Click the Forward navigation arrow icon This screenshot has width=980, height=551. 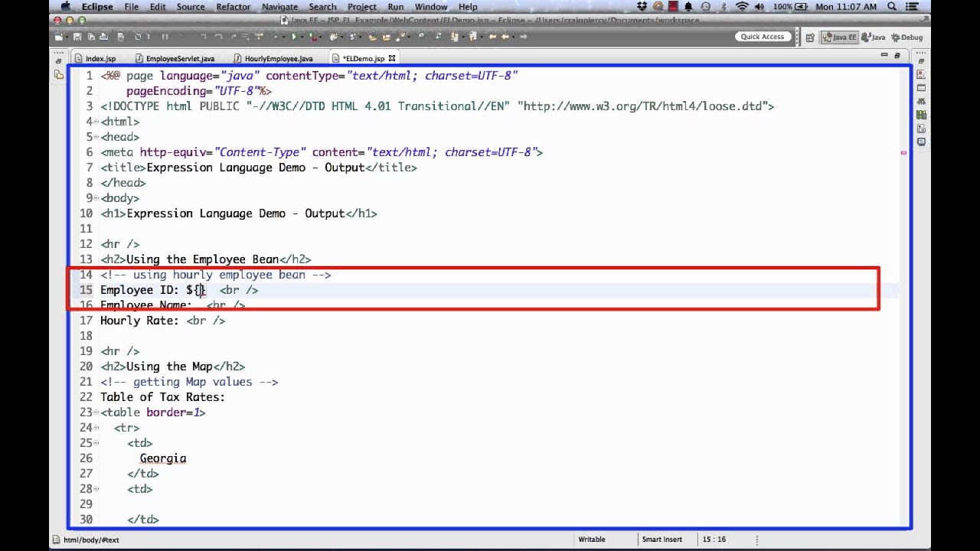click(524, 37)
